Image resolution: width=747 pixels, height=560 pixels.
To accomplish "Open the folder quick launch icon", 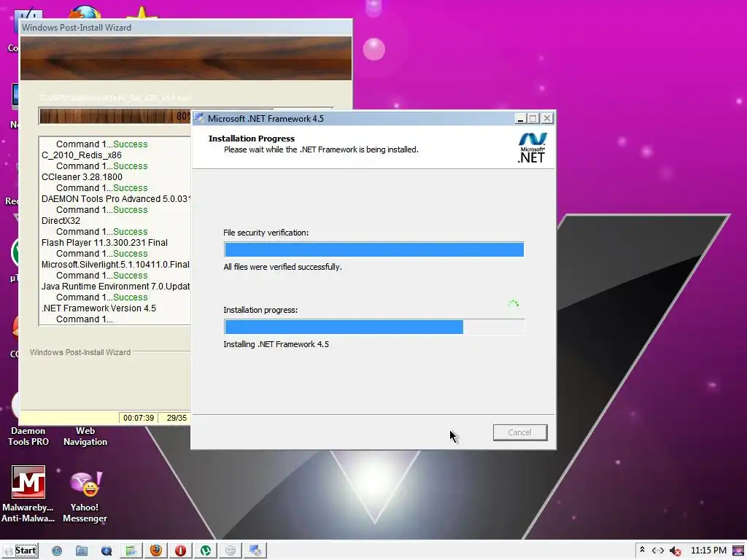I will (82, 551).
